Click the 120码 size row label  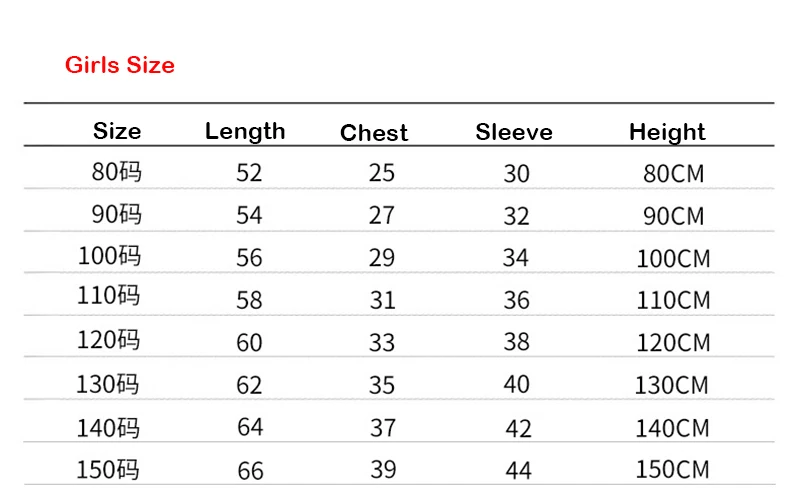click(108, 340)
